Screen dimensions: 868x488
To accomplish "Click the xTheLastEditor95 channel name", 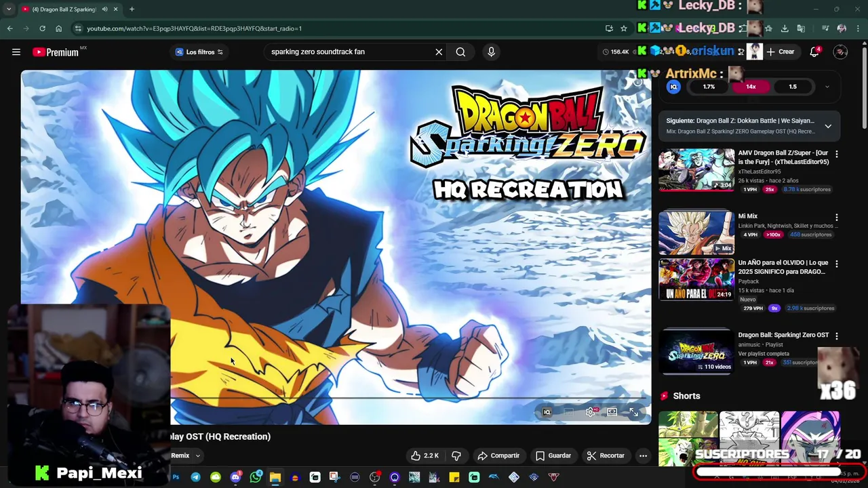I will coord(759,171).
